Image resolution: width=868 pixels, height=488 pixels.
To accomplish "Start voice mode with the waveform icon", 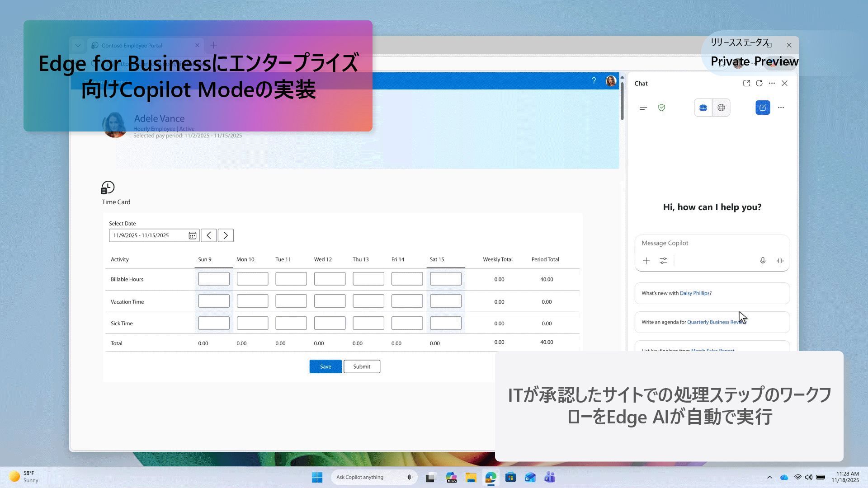I will coord(780,261).
